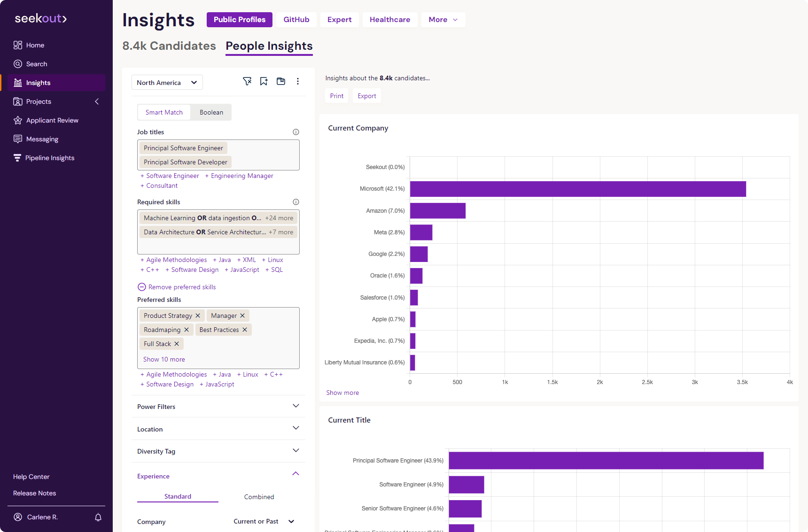Switch to the 8.4k Candidates tab
Viewport: 808px width, 532px height.
pyautogui.click(x=169, y=46)
